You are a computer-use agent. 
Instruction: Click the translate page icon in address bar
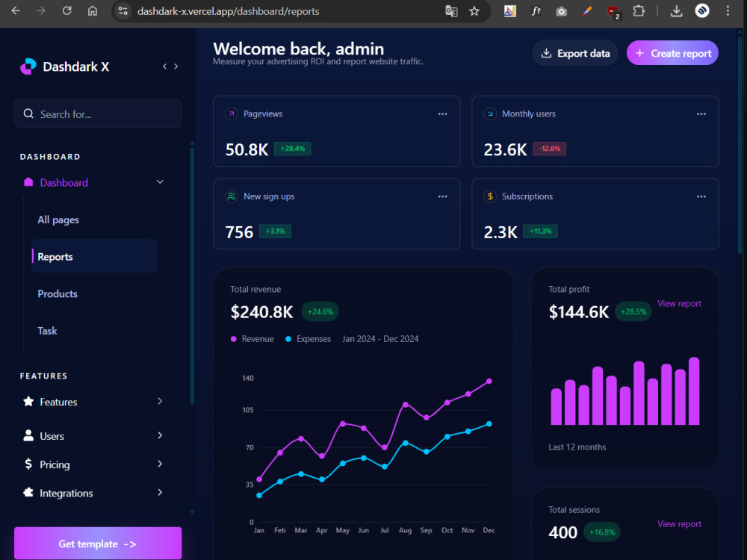[451, 11]
